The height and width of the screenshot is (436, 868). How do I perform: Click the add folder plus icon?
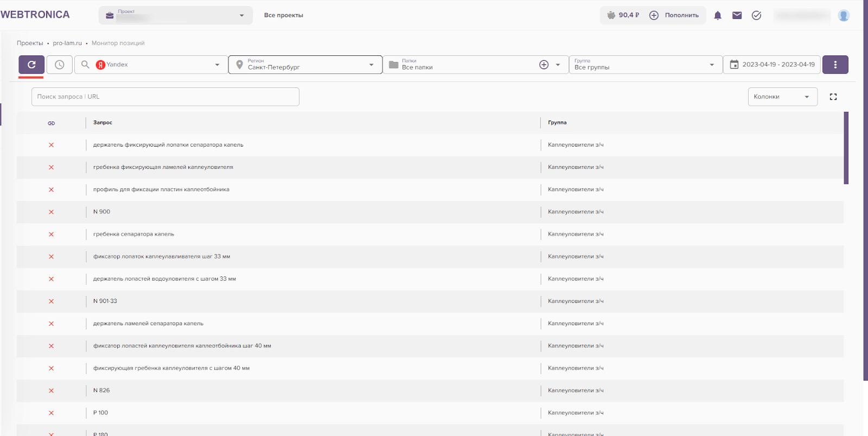click(x=544, y=65)
